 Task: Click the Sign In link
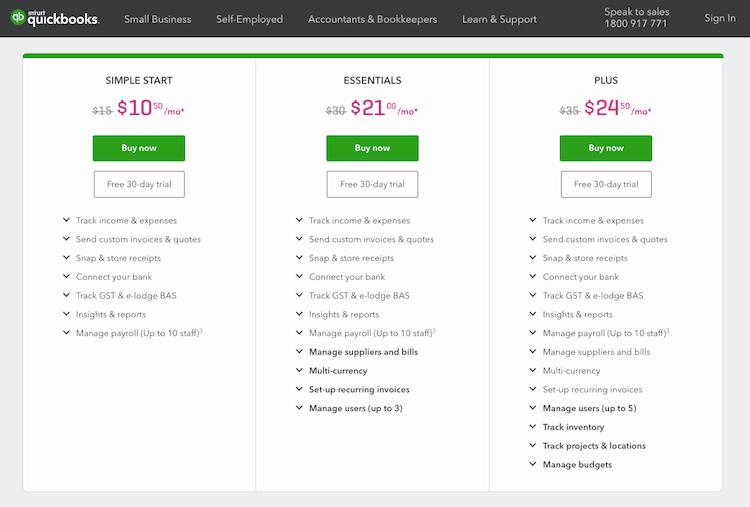tap(719, 18)
